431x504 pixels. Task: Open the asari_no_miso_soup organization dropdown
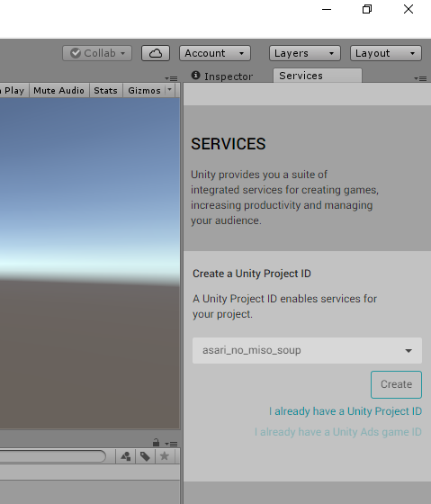point(307,350)
